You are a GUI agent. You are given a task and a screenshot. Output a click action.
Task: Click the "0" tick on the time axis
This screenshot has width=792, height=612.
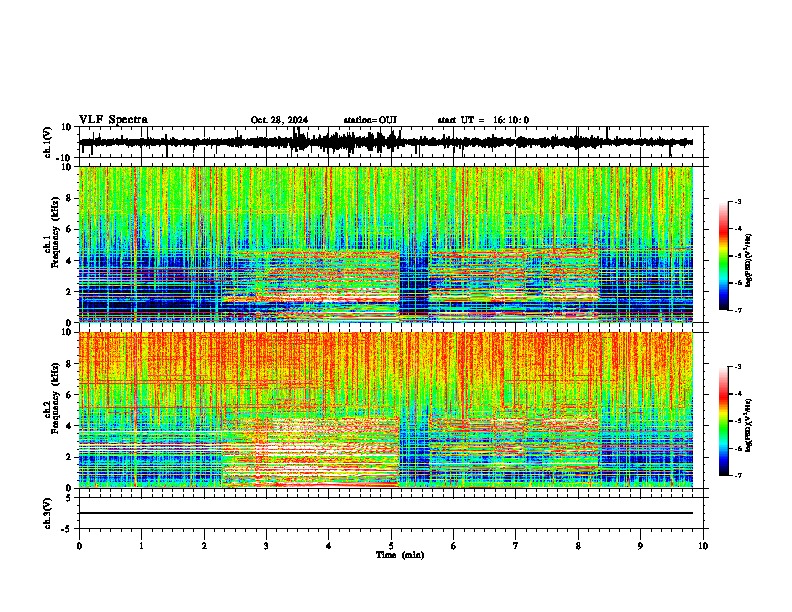(79, 546)
